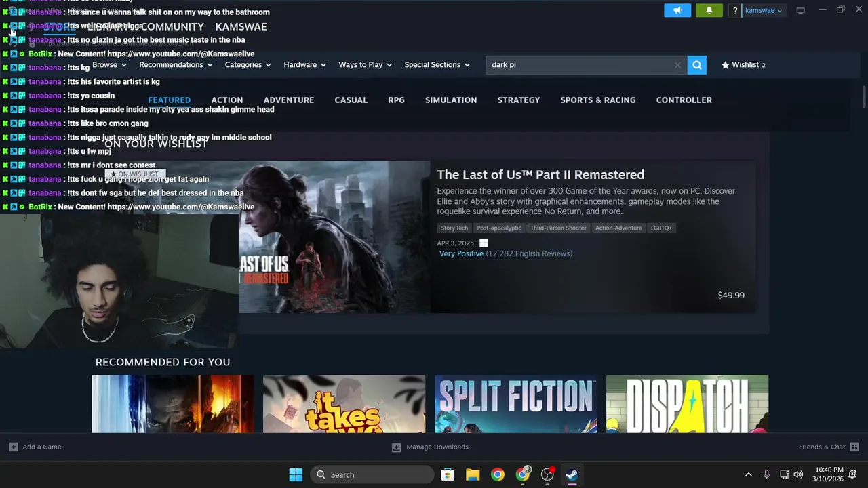Click the Windows platform icon on Last of Us
The width and height of the screenshot is (868, 488).
[484, 243]
